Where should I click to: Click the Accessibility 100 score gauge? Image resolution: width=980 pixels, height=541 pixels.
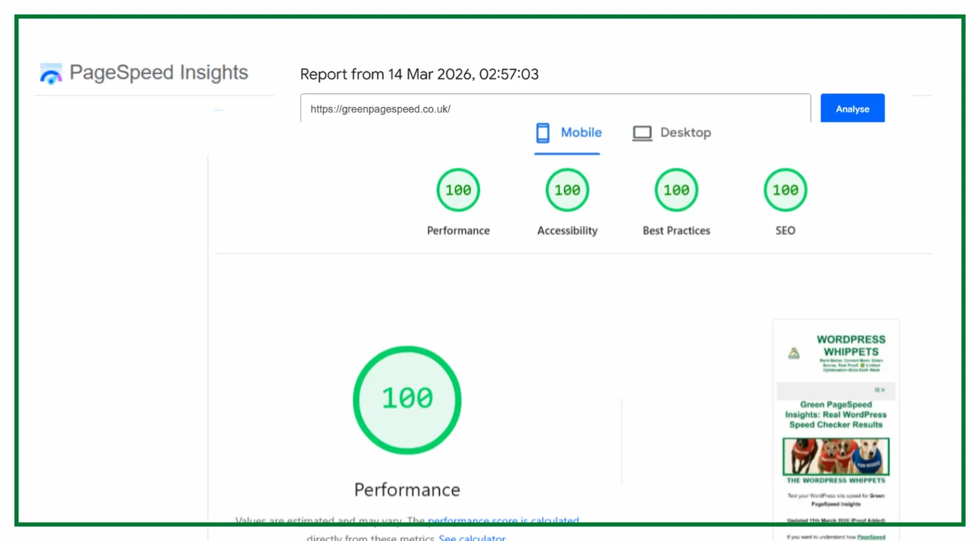[x=567, y=190]
